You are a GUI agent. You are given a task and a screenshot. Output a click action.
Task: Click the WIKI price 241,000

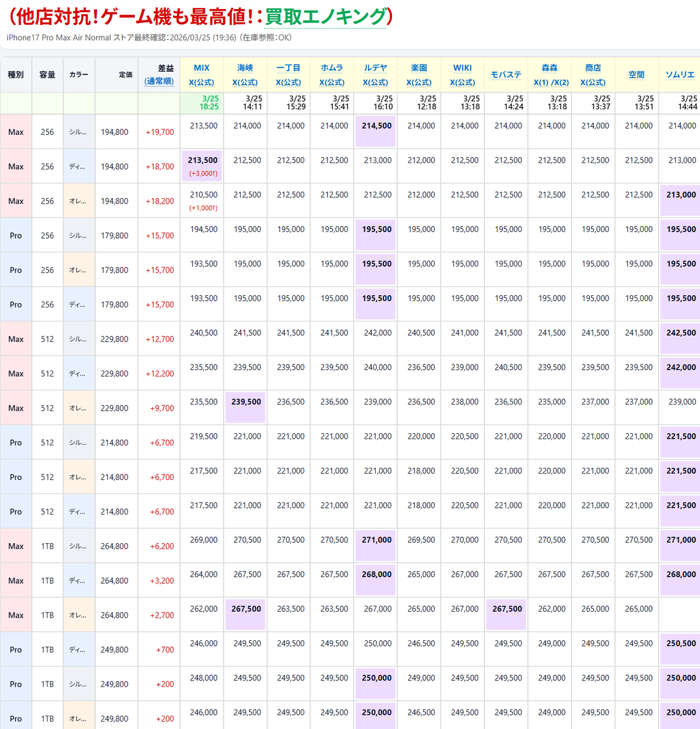pyautogui.click(x=465, y=332)
